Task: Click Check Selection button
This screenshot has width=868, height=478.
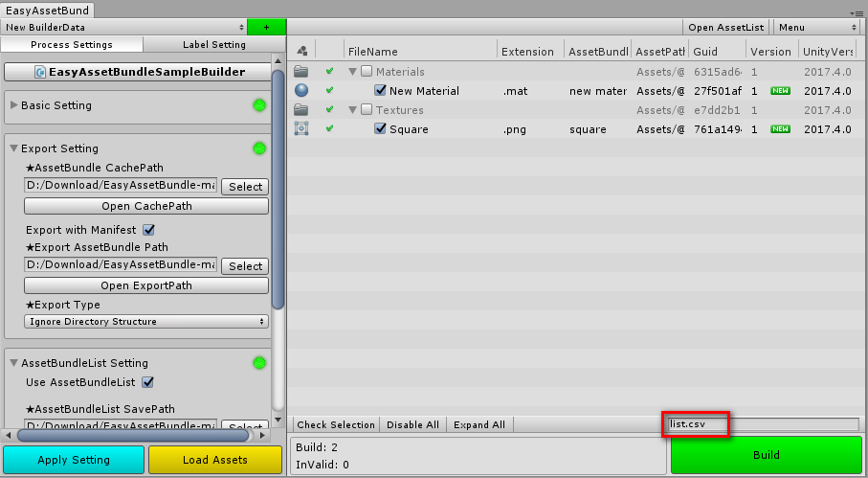Action: point(336,424)
